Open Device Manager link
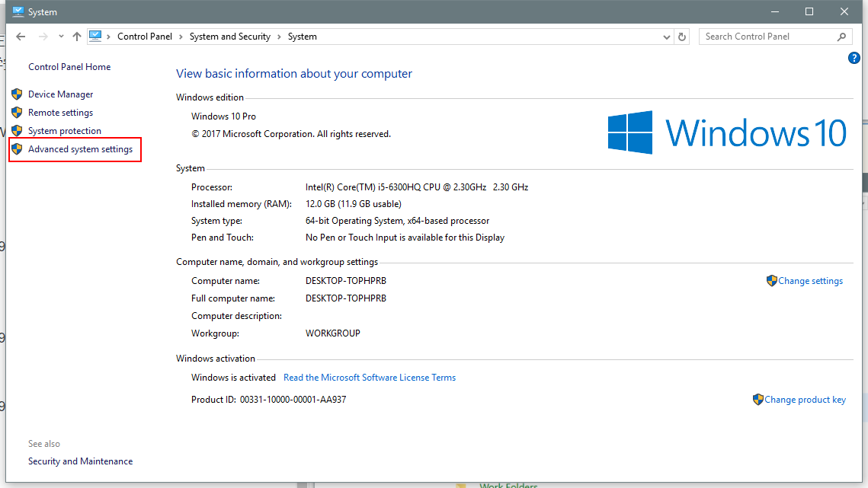 [x=60, y=94]
